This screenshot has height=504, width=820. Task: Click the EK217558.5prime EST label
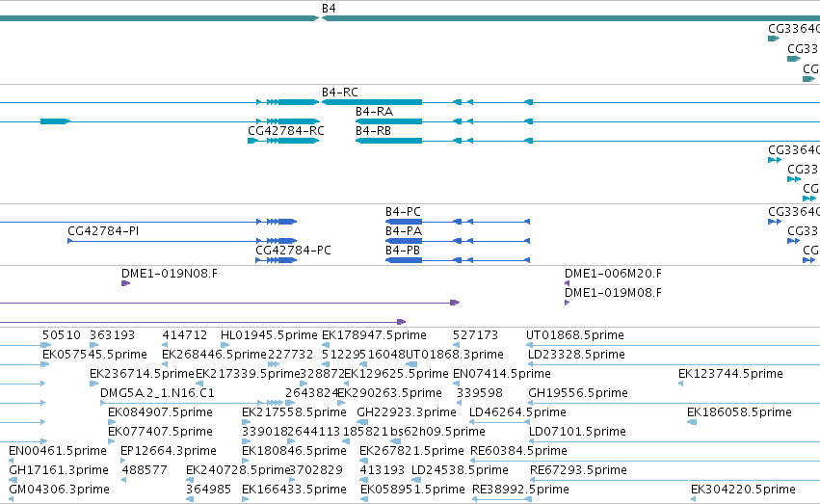coord(294,412)
